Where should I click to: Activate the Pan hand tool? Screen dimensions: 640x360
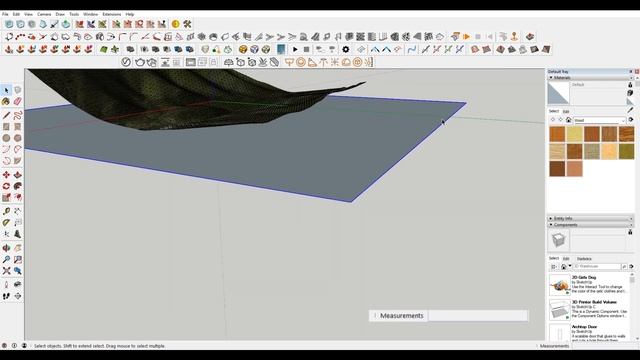tap(18, 248)
